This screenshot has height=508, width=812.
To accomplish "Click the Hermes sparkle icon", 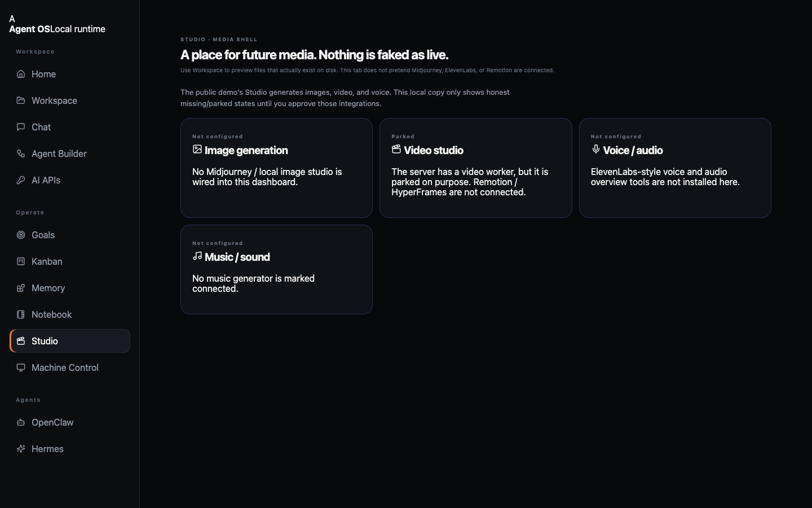I will tap(21, 449).
